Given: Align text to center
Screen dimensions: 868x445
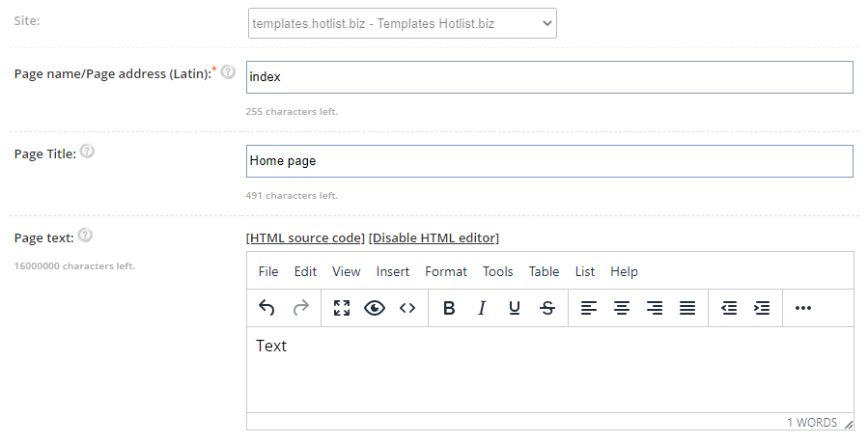Looking at the screenshot, I should click(x=622, y=308).
